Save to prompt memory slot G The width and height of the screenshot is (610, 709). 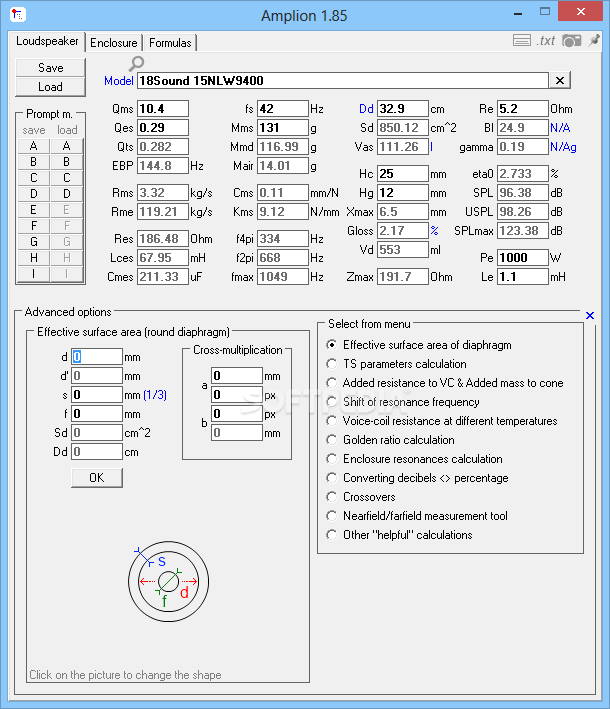point(33,242)
